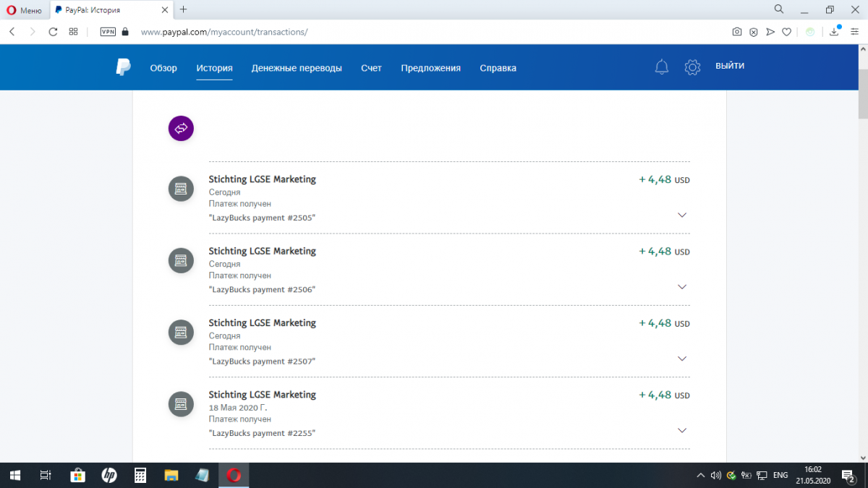
Task: Click merchant icon for payment #2255
Action: [x=181, y=404]
